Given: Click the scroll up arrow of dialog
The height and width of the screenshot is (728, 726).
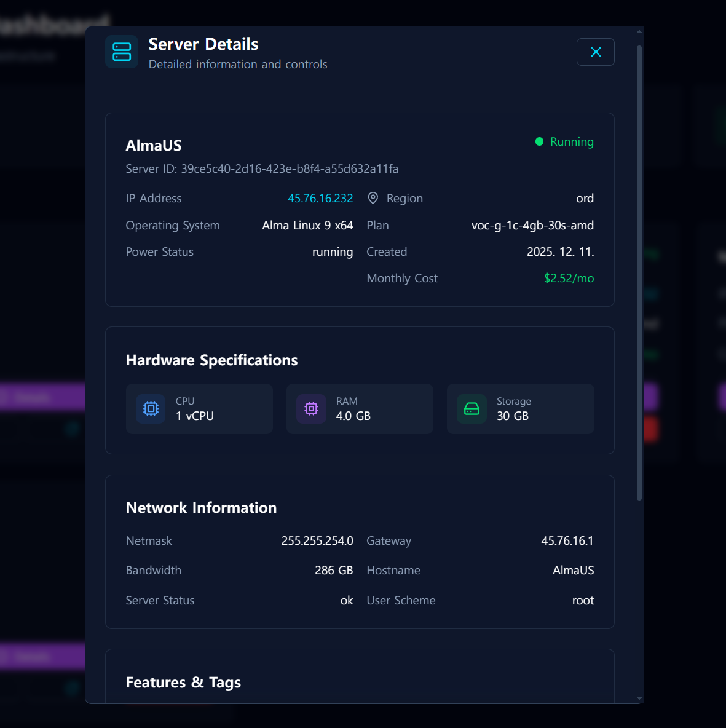Looking at the screenshot, I should tap(639, 31).
